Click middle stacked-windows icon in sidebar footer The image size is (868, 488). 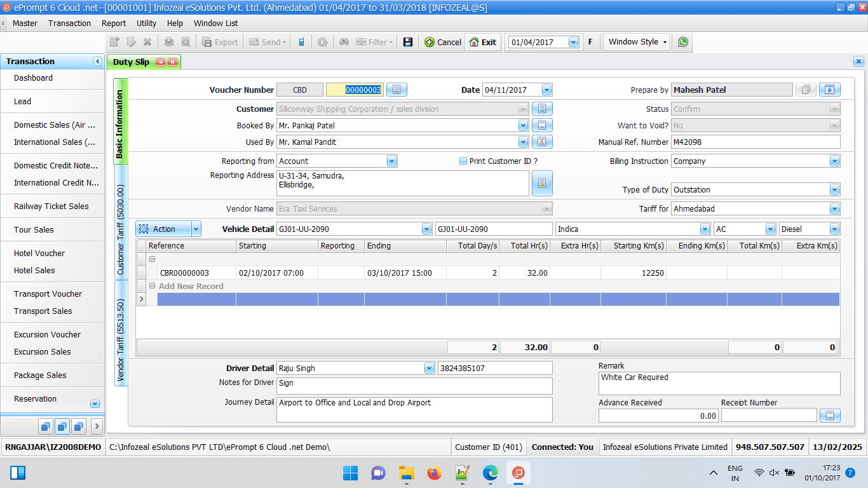62,426
